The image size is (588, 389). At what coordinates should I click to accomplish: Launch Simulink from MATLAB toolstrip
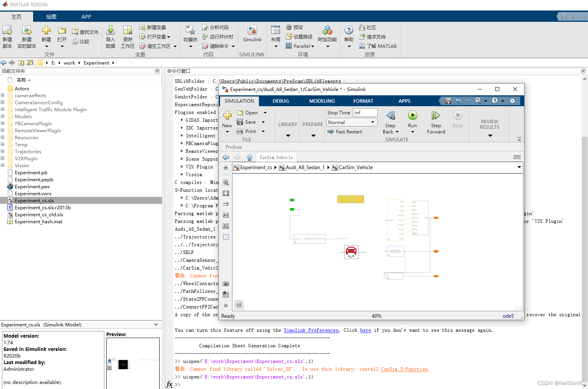click(252, 34)
